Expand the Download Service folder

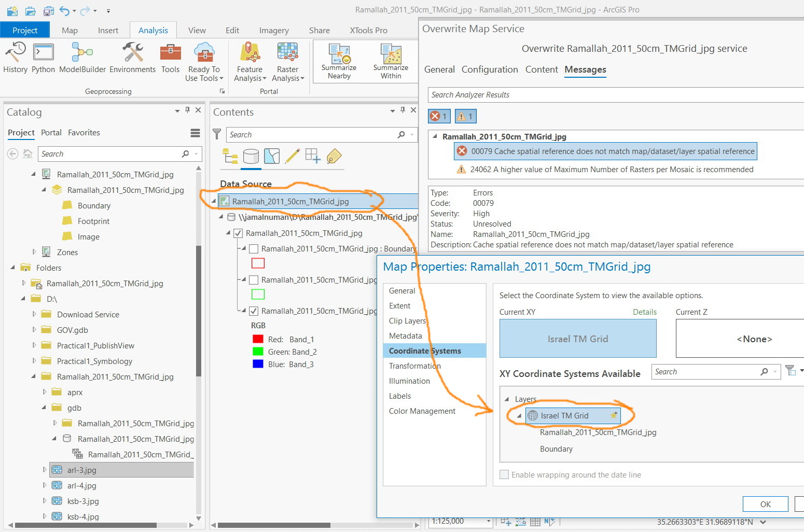click(34, 314)
